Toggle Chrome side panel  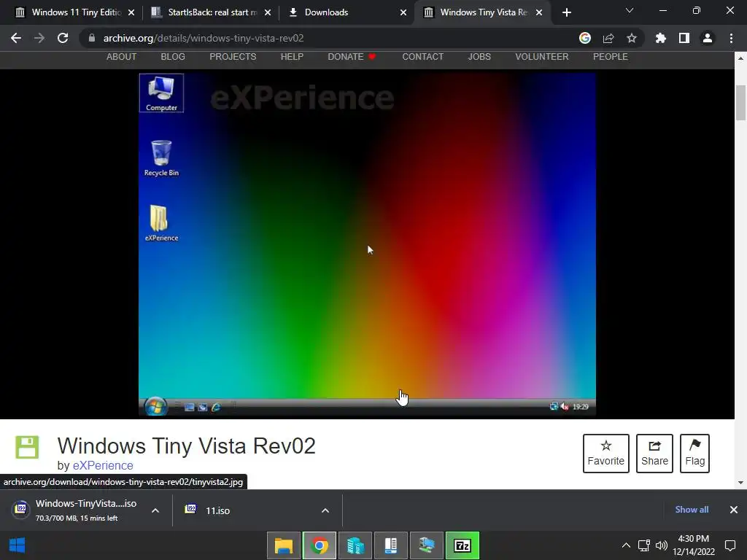click(x=684, y=38)
